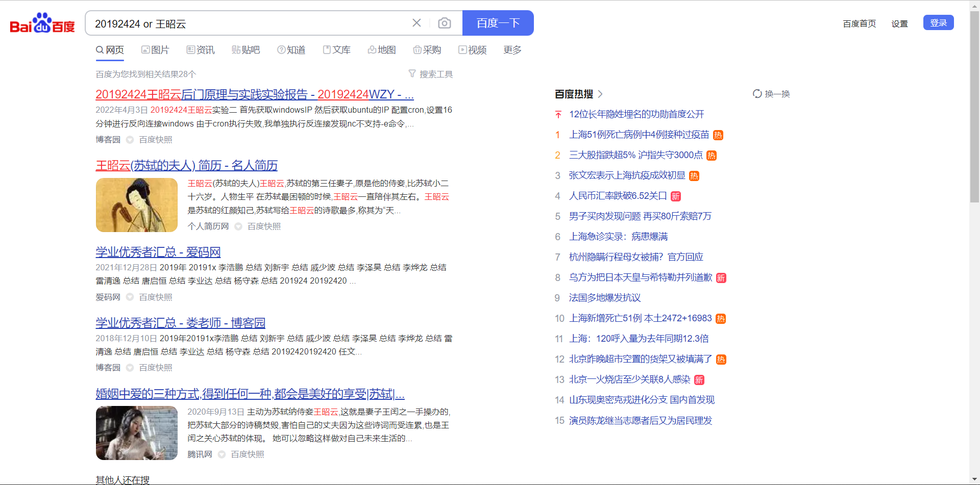Open the 设置 menu in top bar
This screenshot has height=485, width=980.
coord(900,23)
